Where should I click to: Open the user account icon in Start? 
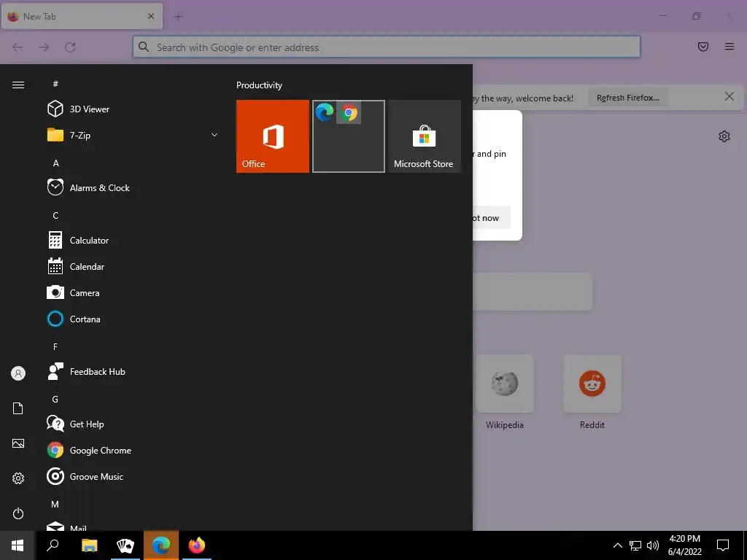(x=18, y=373)
